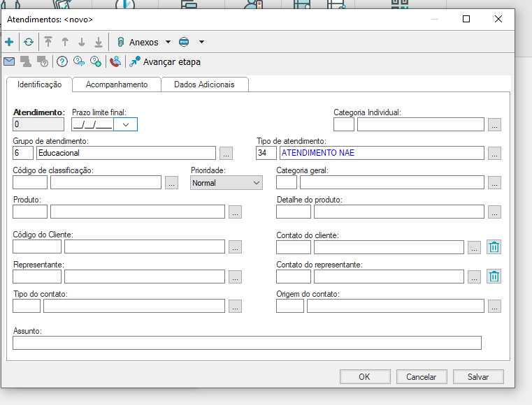The width and height of the screenshot is (532, 405).
Task: Click the phone contact icon
Action: (115, 61)
